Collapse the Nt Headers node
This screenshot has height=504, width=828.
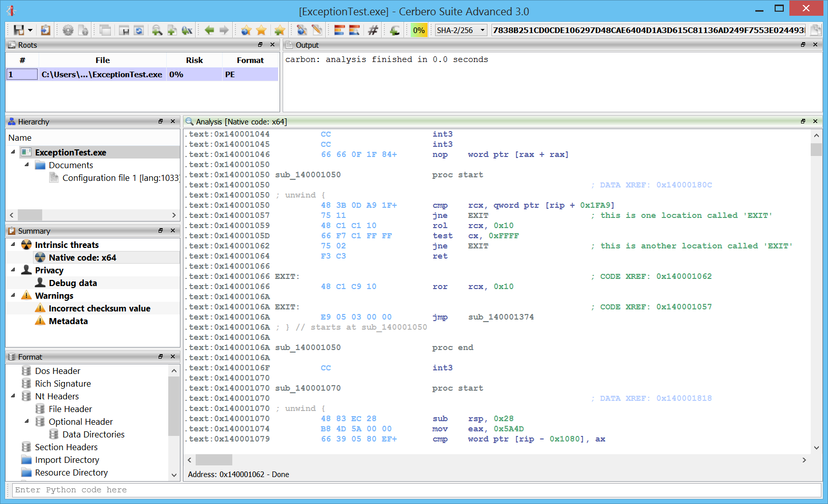pos(13,396)
